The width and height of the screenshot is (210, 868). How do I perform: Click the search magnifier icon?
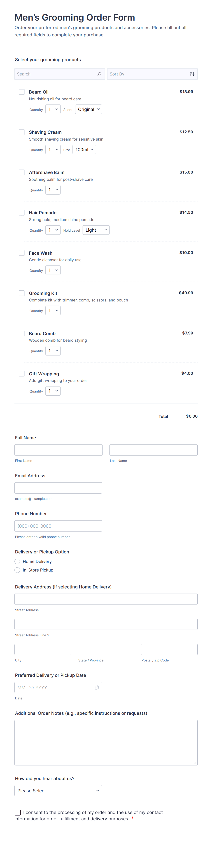pos(99,74)
